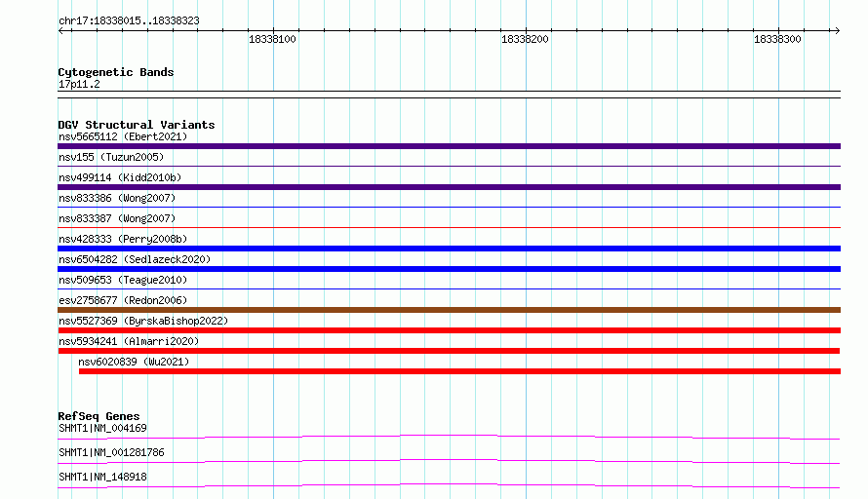Click the 17p11.2 band label
The height and width of the screenshot is (499, 868).
pyautogui.click(x=79, y=84)
